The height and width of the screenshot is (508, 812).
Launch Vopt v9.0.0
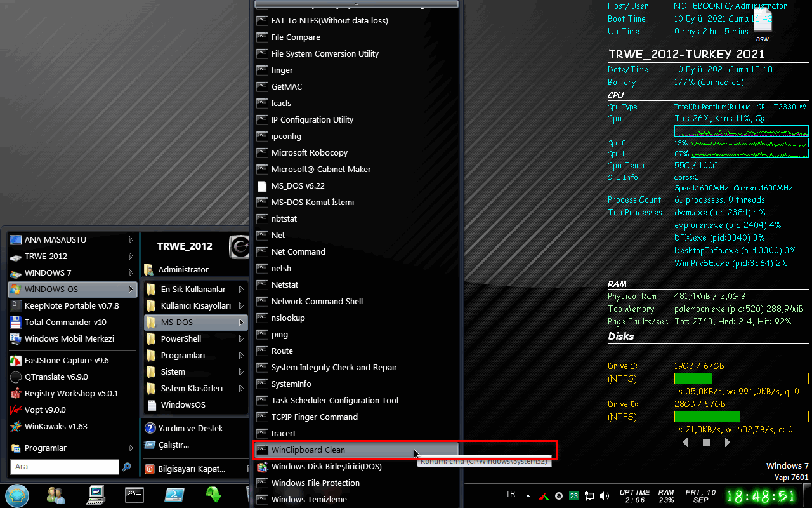(x=72, y=410)
